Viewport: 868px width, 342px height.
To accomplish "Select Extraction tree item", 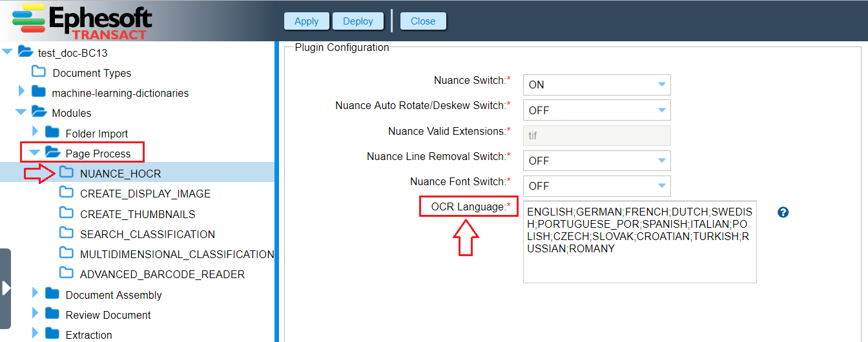I will coord(89,335).
